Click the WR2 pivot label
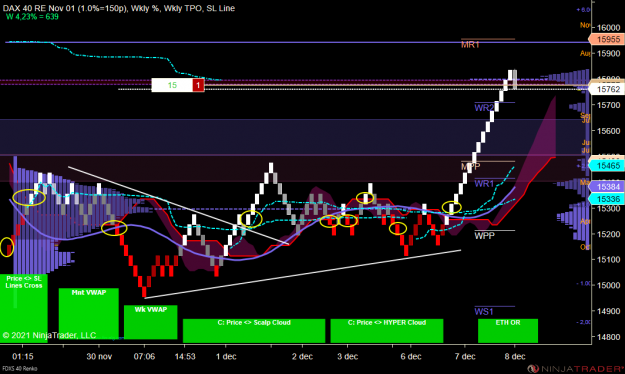Image resolution: width=625 pixels, height=374 pixels. [484, 108]
